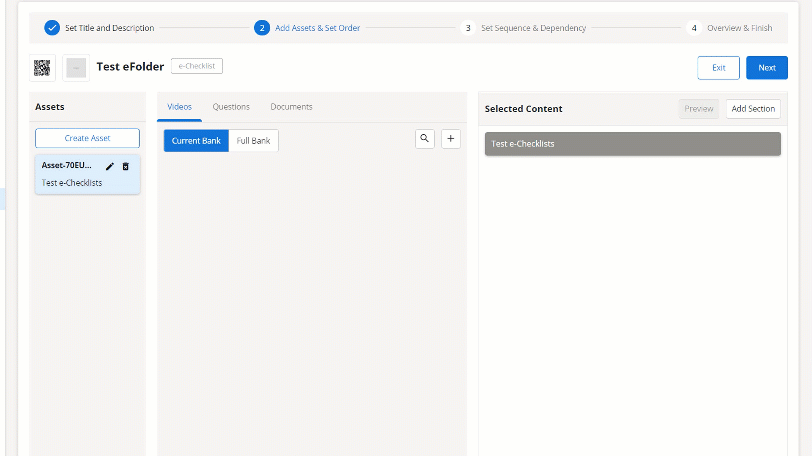Click the step 3 number circle
This screenshot has height=456, width=812.
(468, 28)
